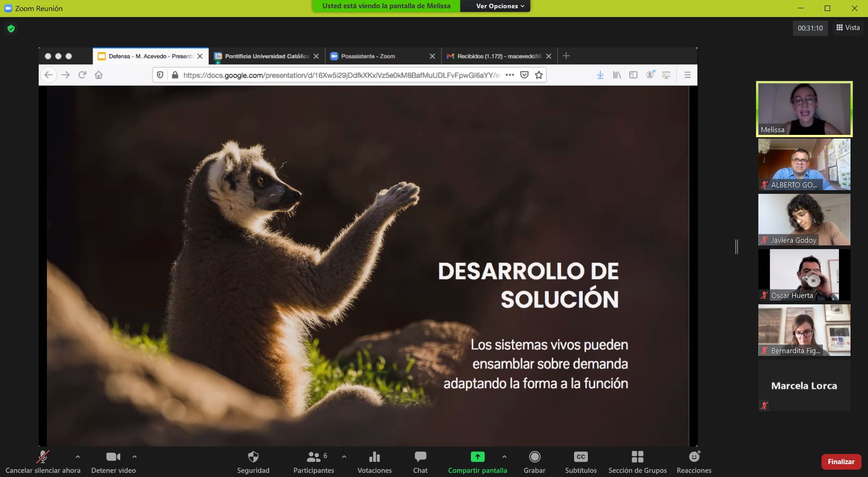Screen dimensions: 868x477
Task: Open the Participantes panel
Action: click(314, 462)
